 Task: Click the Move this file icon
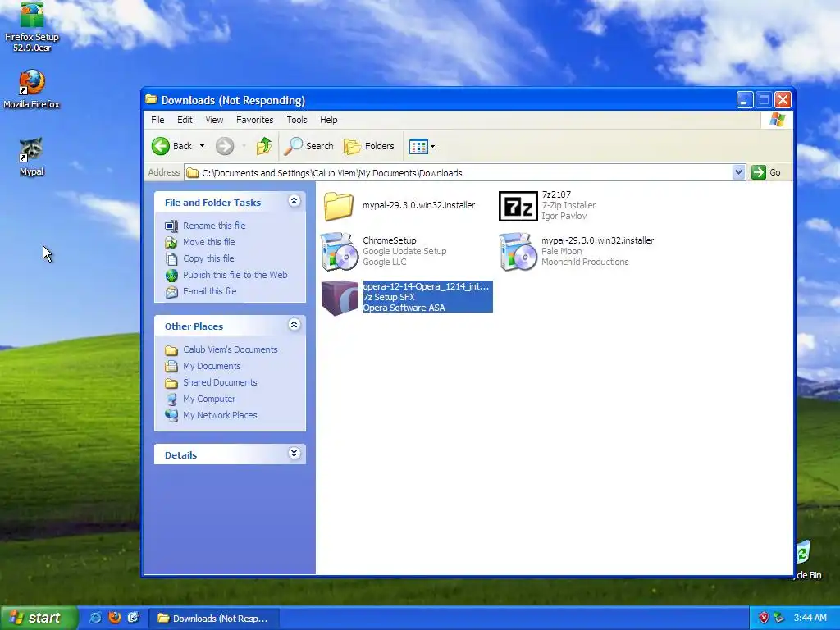tap(171, 243)
